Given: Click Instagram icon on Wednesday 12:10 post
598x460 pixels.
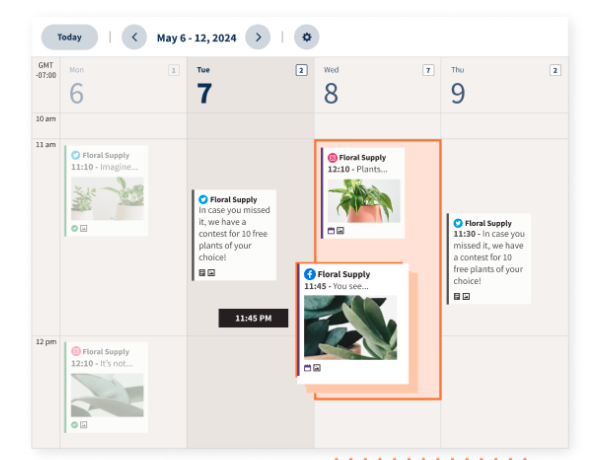Looking at the screenshot, I should pos(333,158).
